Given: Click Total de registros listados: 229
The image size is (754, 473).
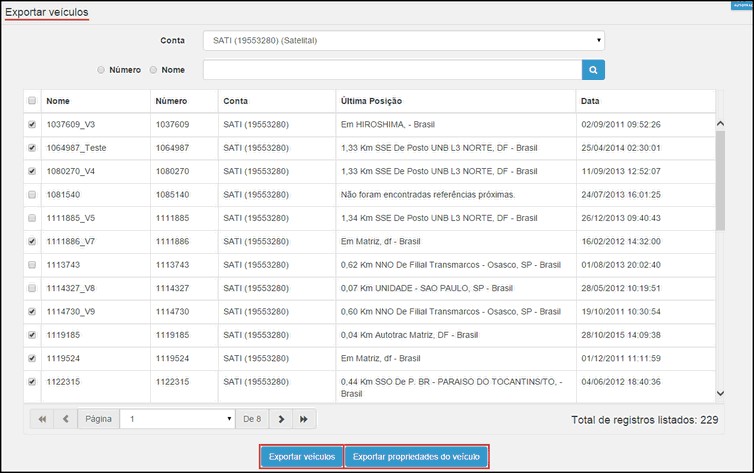Looking at the screenshot, I should pyautogui.click(x=644, y=420).
